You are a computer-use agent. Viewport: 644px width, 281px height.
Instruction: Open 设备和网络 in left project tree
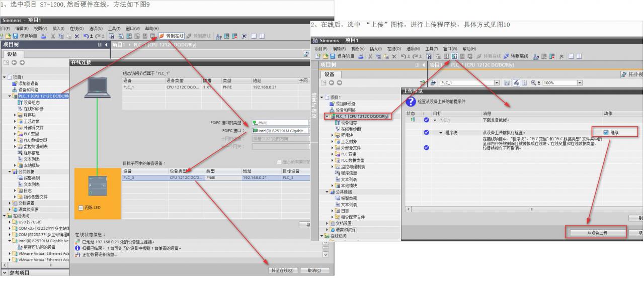29,89
